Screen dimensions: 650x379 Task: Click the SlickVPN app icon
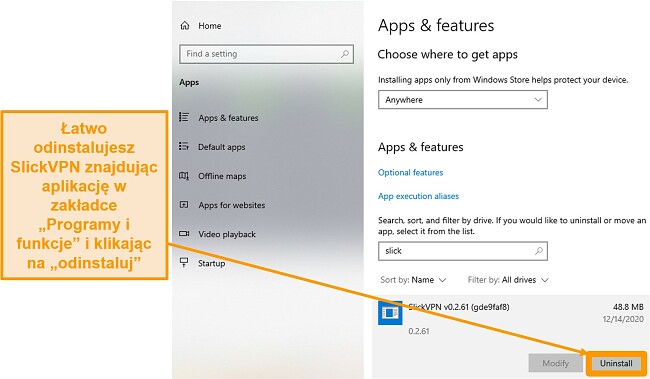[x=390, y=313]
